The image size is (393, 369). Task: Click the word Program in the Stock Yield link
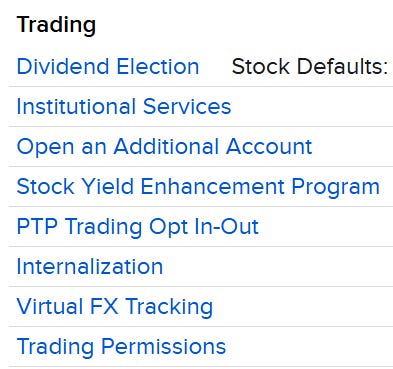pyautogui.click(x=336, y=186)
